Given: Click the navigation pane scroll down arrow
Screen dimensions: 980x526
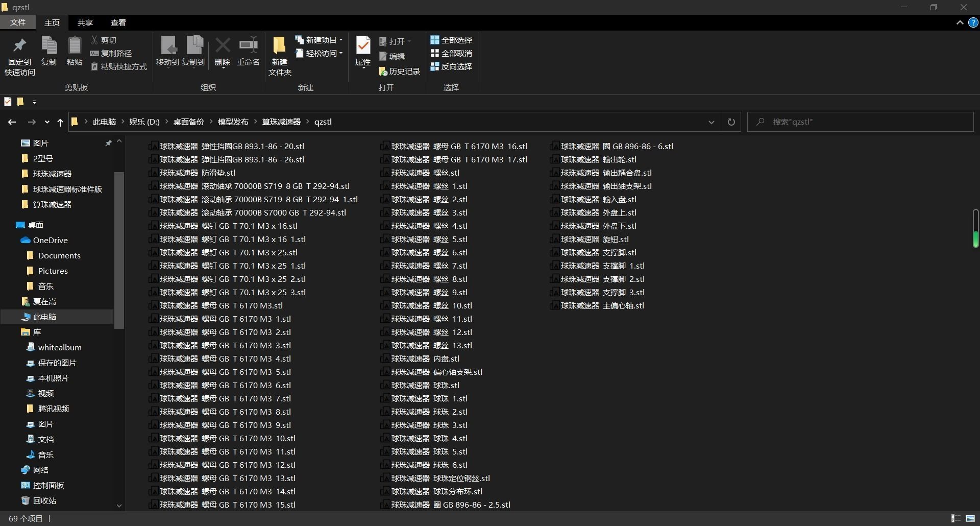Looking at the screenshot, I should (119, 506).
